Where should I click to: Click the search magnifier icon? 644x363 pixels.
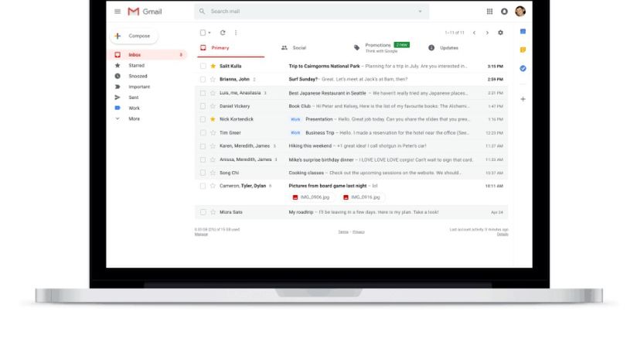coord(202,12)
